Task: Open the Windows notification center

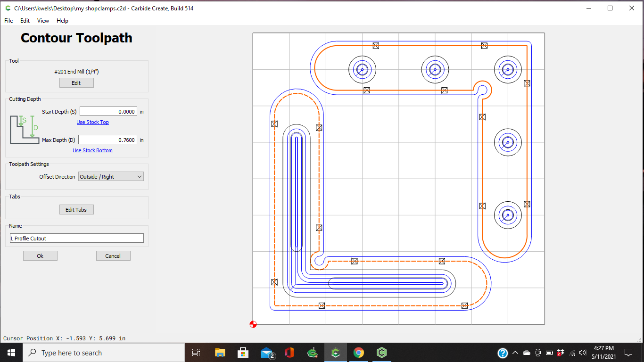Action: point(628,353)
